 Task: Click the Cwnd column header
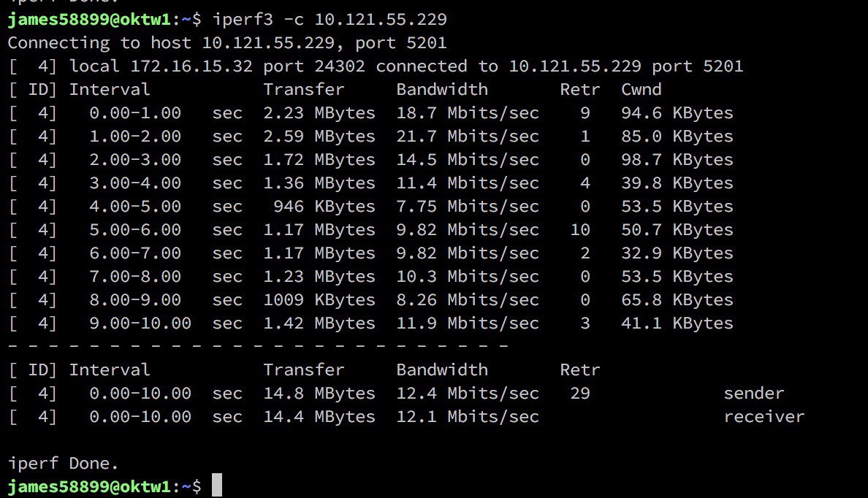(641, 90)
